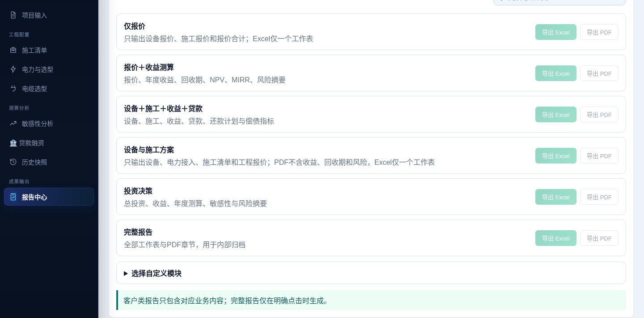Export Excel for 设备+施工+收益+贷款

click(x=556, y=115)
